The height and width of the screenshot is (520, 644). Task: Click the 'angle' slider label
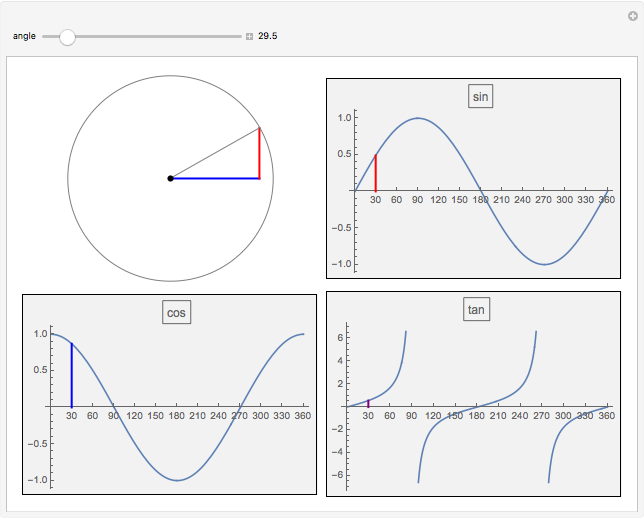[24, 37]
